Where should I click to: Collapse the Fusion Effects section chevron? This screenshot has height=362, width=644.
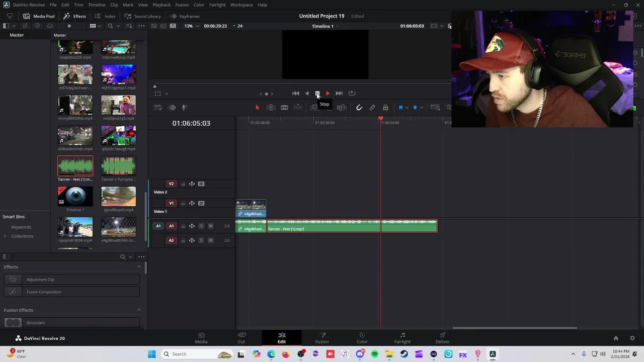(x=139, y=310)
